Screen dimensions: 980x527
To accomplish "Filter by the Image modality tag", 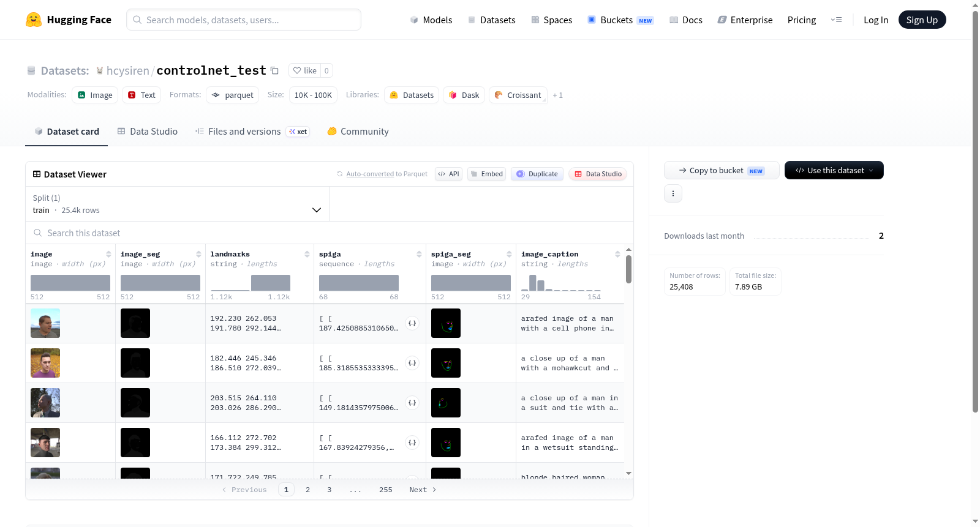I will (95, 95).
